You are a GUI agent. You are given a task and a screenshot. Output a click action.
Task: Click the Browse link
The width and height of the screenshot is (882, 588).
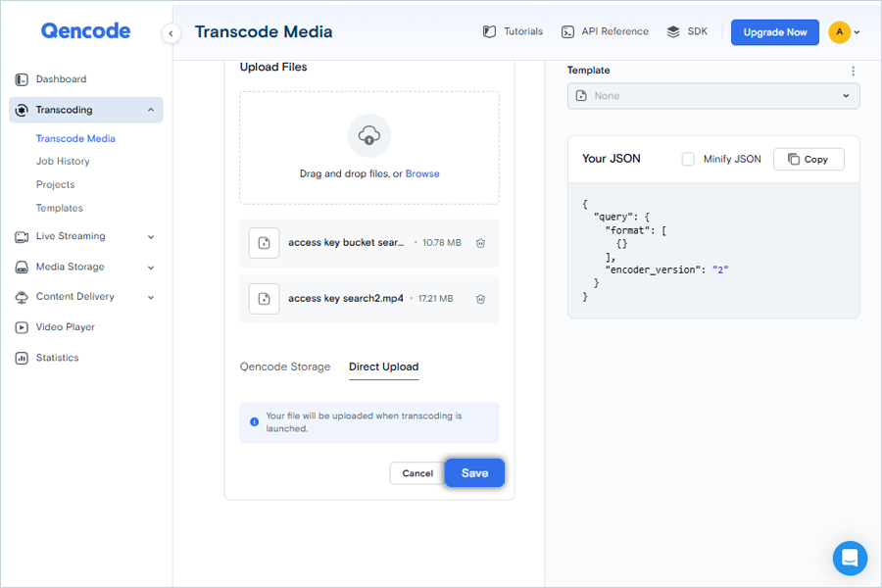click(x=422, y=173)
